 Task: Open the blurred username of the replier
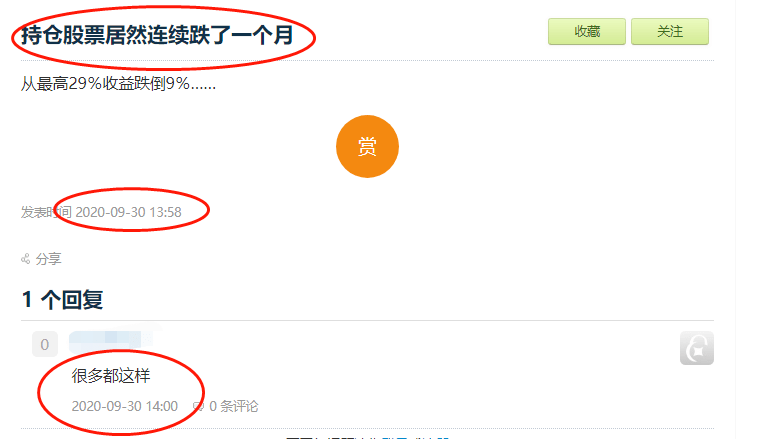tap(111, 341)
